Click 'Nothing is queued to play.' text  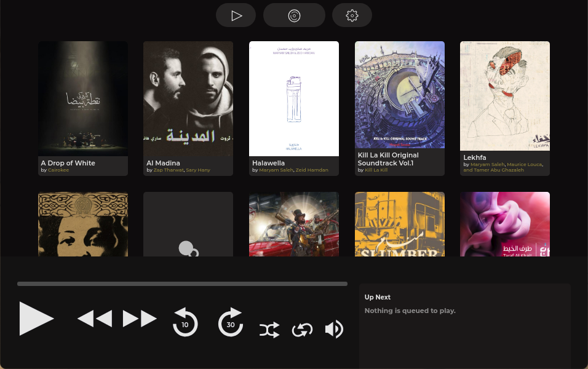[410, 311]
